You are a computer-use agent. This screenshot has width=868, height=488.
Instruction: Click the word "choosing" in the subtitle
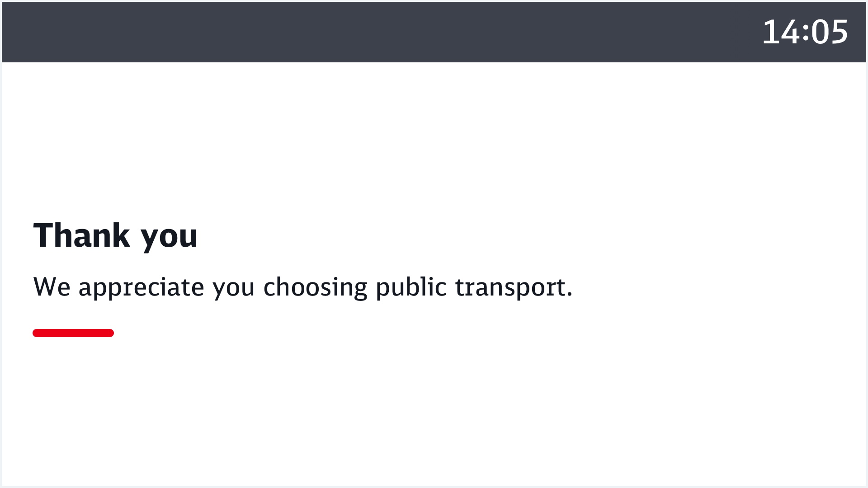(315, 287)
